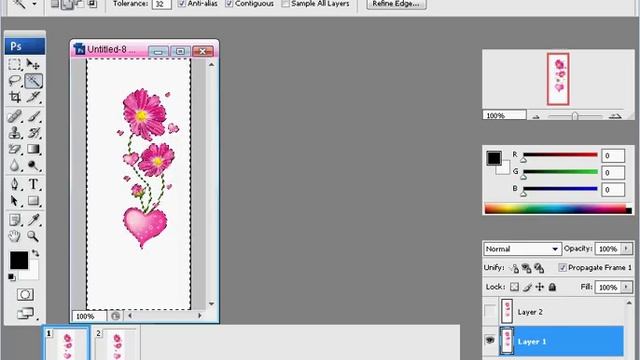This screenshot has width=640, height=360.
Task: Select the Slice tool
Action: 33,97
